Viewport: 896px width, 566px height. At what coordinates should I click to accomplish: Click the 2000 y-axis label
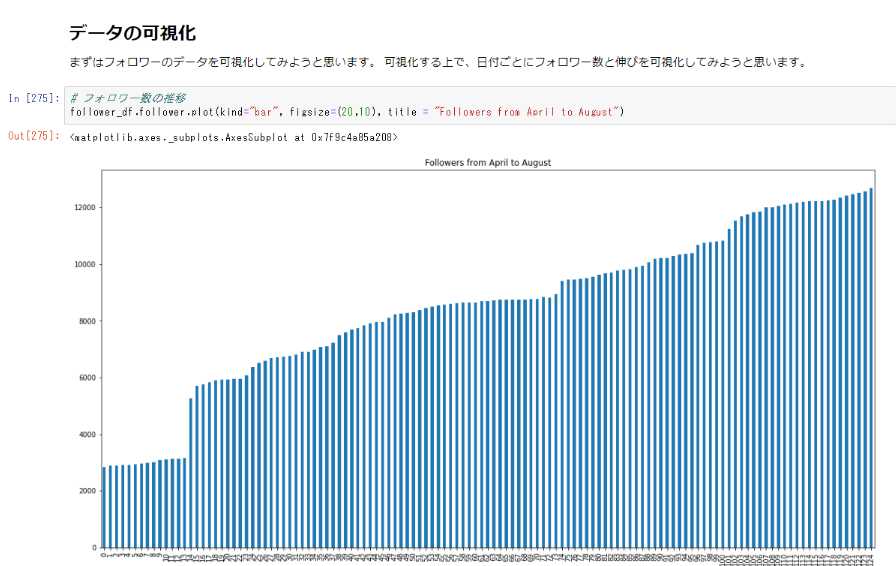(87, 491)
